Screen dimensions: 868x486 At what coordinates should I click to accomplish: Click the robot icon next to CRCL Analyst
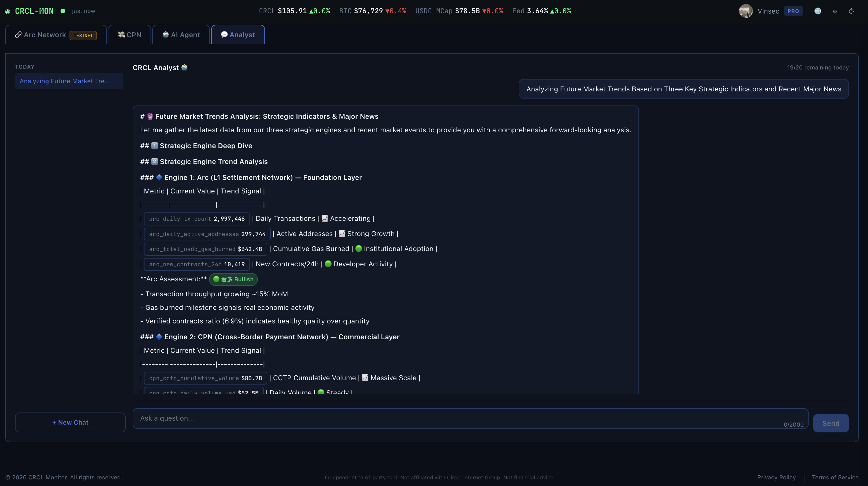point(184,67)
